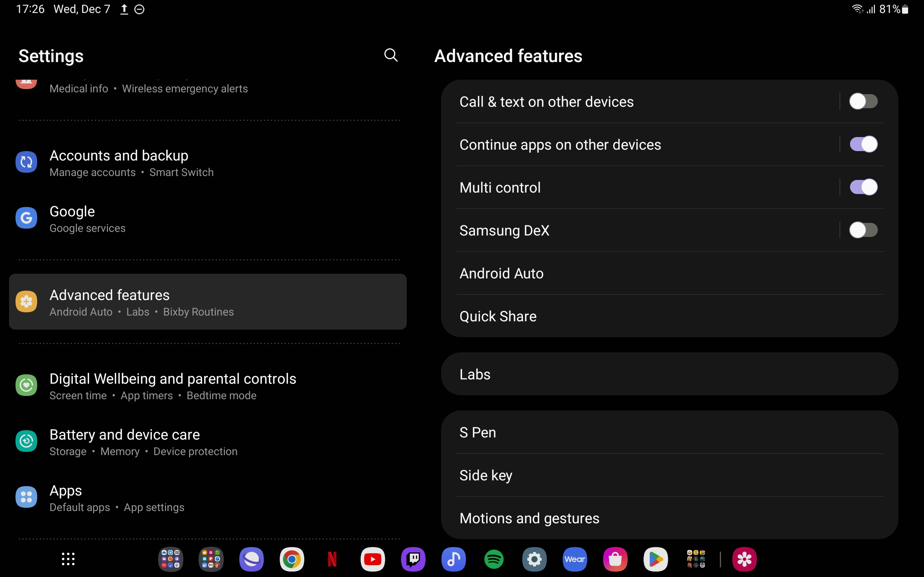Turn off Multi control switch
The width and height of the screenshot is (924, 577).
[x=863, y=188]
